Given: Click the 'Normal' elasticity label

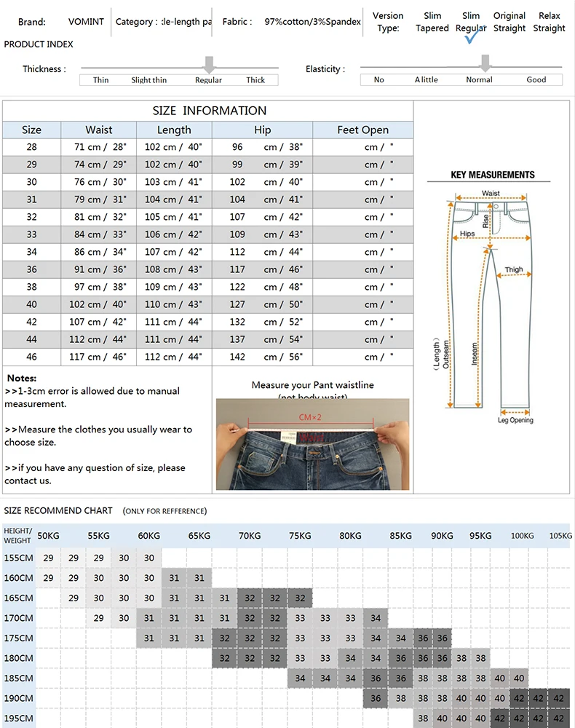Looking at the screenshot, I should pyautogui.click(x=479, y=79).
